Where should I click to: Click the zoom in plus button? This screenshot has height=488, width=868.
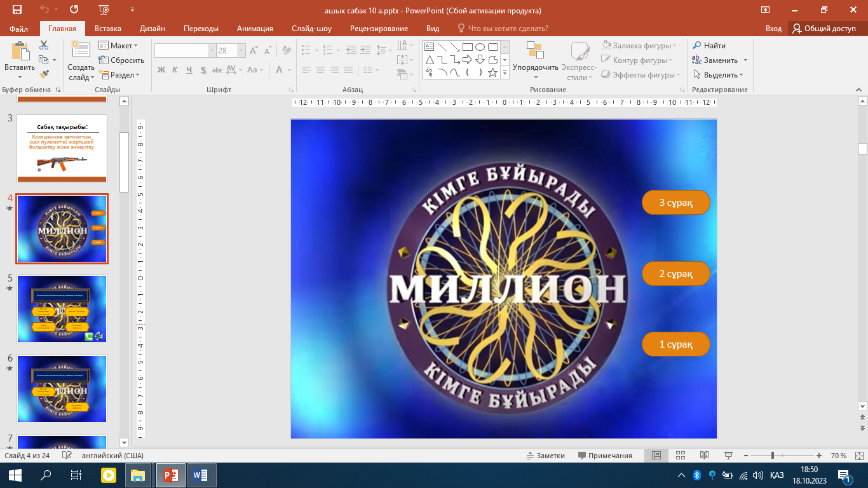[x=819, y=456]
